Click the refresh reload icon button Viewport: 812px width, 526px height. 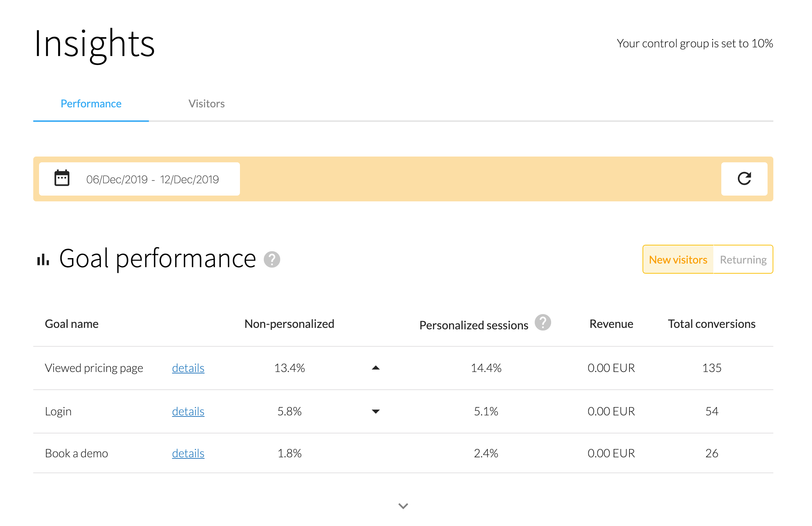coord(744,179)
